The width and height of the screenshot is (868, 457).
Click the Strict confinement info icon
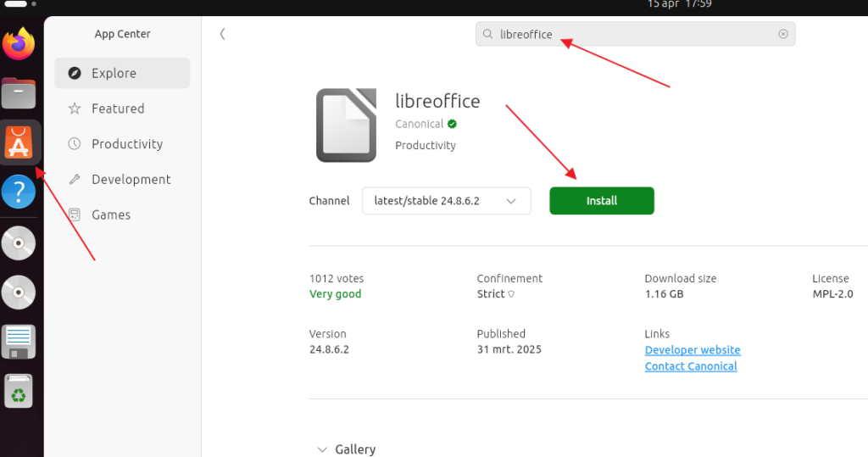click(x=511, y=294)
